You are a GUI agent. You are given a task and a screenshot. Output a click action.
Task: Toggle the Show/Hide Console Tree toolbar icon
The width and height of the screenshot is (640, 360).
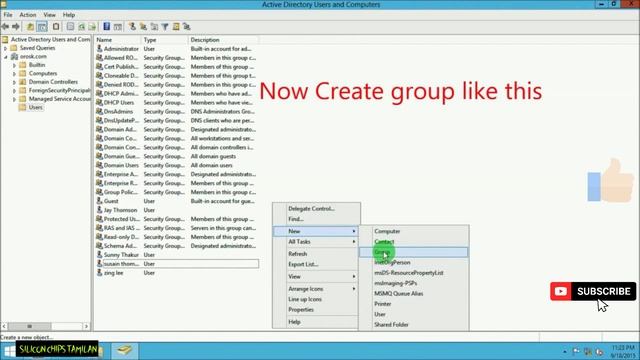click(x=42, y=27)
